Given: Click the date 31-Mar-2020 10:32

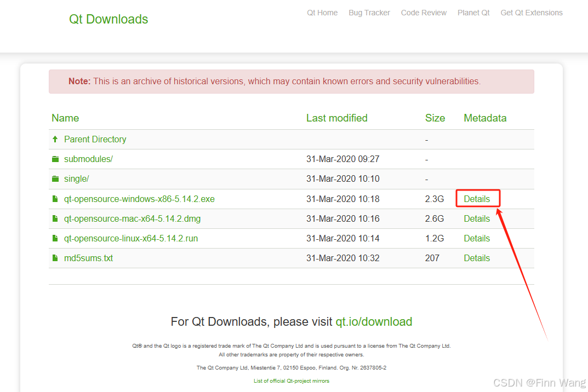Looking at the screenshot, I should (342, 258).
